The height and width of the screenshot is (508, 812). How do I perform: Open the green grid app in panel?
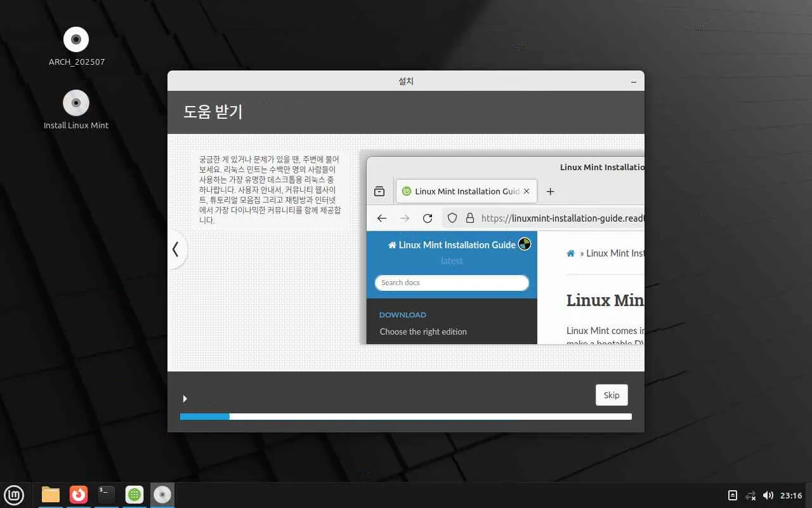tap(134, 495)
